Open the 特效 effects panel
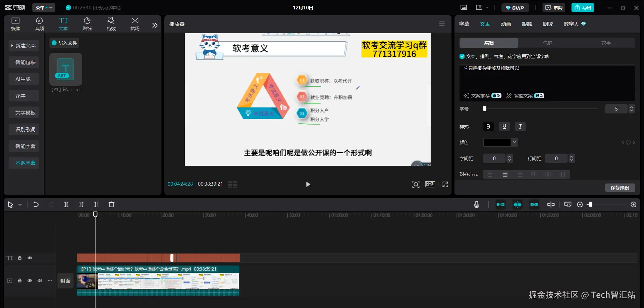The image size is (644, 308). (111, 24)
